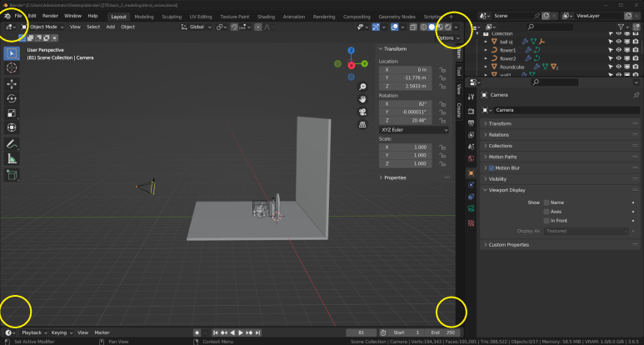Screen dimensions: 644x345
Task: Select the Add Cube tool
Action: click(12, 175)
